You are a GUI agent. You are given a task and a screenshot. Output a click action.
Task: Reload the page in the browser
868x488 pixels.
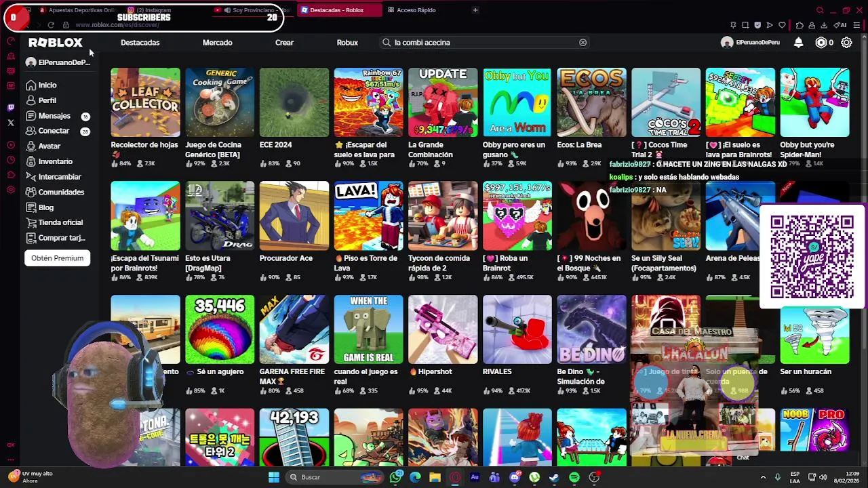click(x=51, y=25)
